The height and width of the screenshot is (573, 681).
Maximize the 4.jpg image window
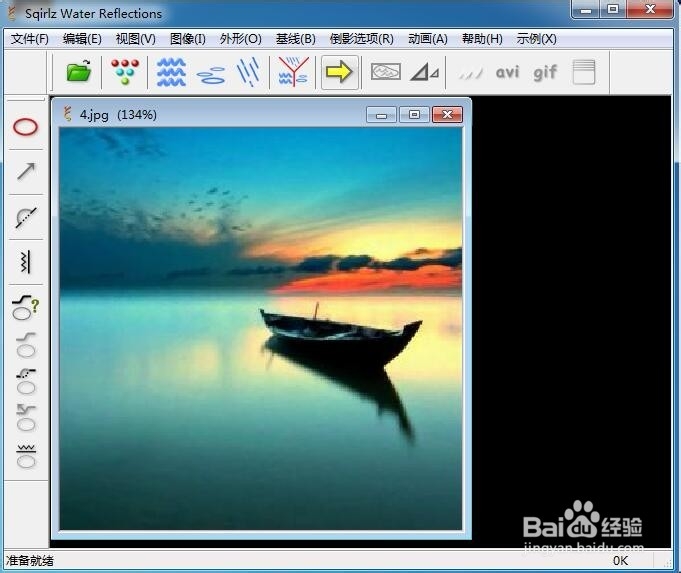coord(414,115)
